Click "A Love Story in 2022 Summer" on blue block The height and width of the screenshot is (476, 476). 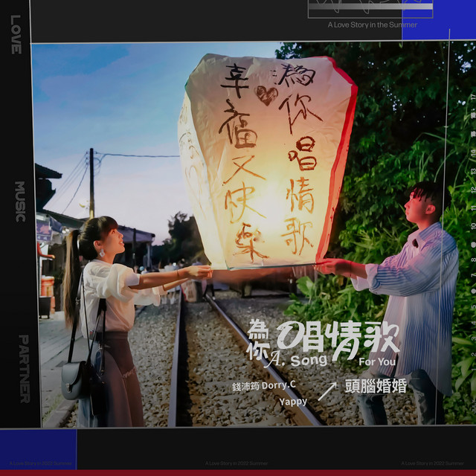click(40, 463)
